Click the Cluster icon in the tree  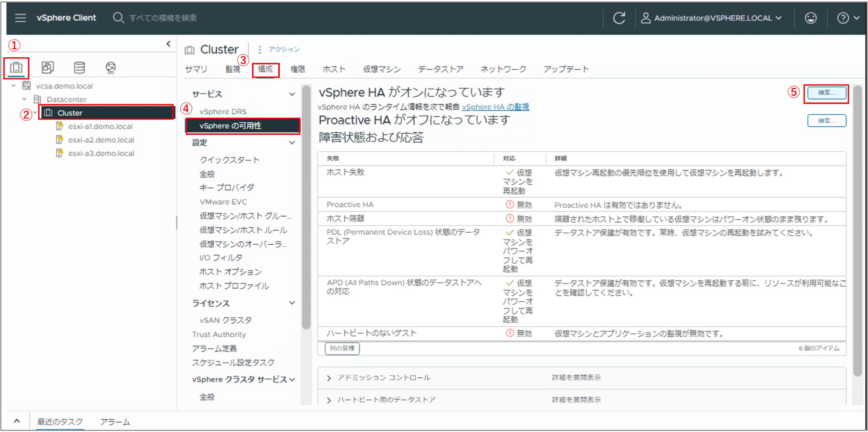point(48,113)
